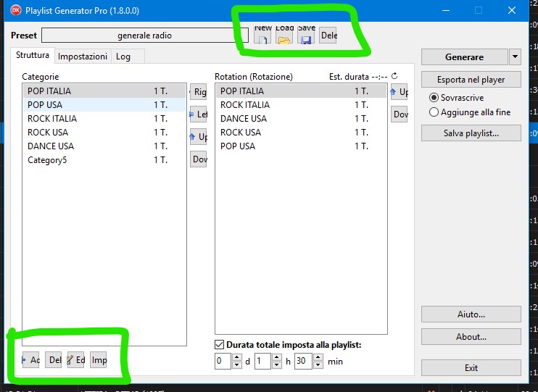This screenshot has height=392, width=538.
Task: Click the Esporta nel player button
Action: tap(471, 80)
